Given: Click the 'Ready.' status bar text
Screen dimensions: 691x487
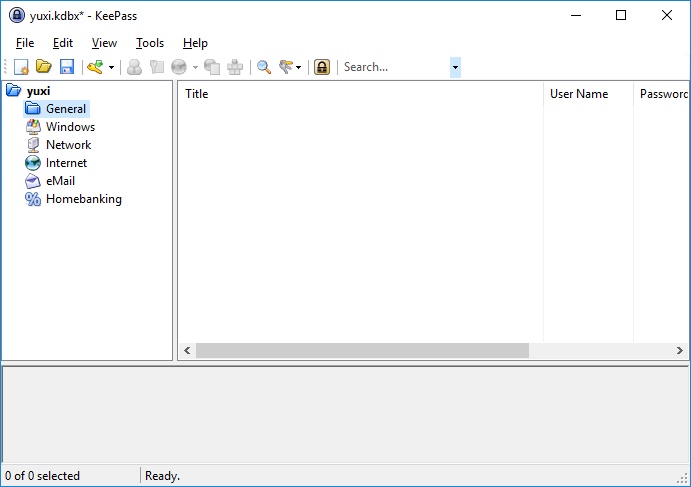Looking at the screenshot, I should coord(163,476).
